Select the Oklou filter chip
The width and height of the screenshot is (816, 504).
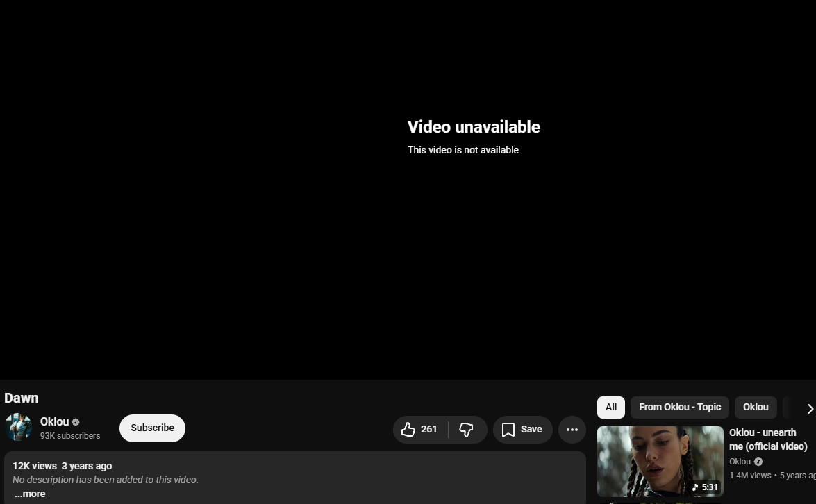[x=756, y=408]
